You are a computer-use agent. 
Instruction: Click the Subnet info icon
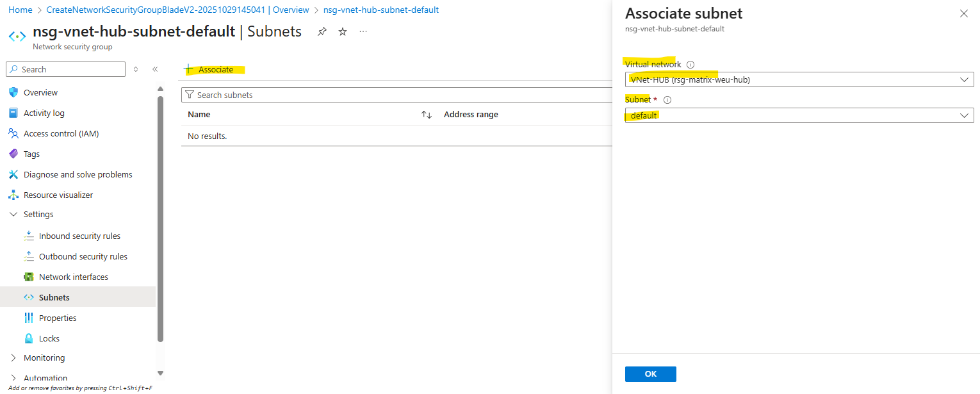coord(667,100)
